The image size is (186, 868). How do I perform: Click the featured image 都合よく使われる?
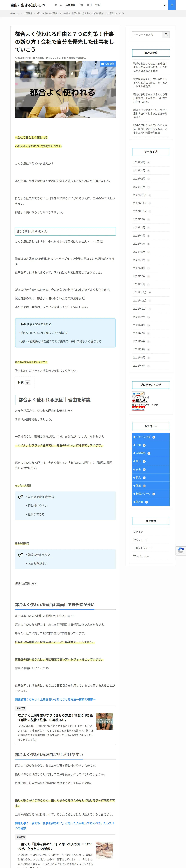(65, 89)
